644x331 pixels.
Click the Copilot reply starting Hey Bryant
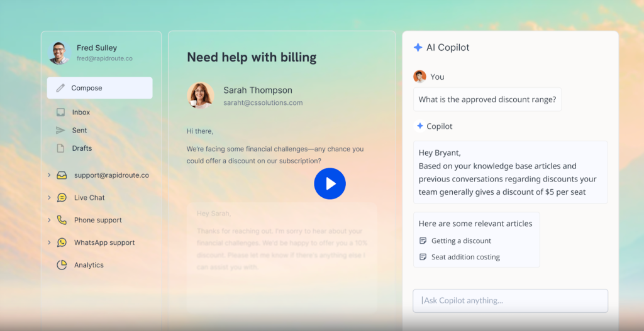click(x=511, y=172)
